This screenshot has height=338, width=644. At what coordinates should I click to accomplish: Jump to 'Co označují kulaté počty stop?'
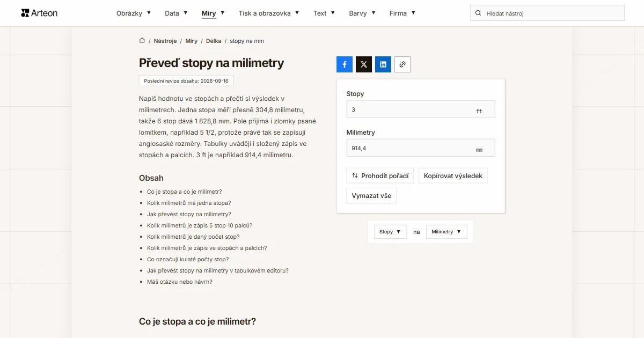[x=188, y=259]
